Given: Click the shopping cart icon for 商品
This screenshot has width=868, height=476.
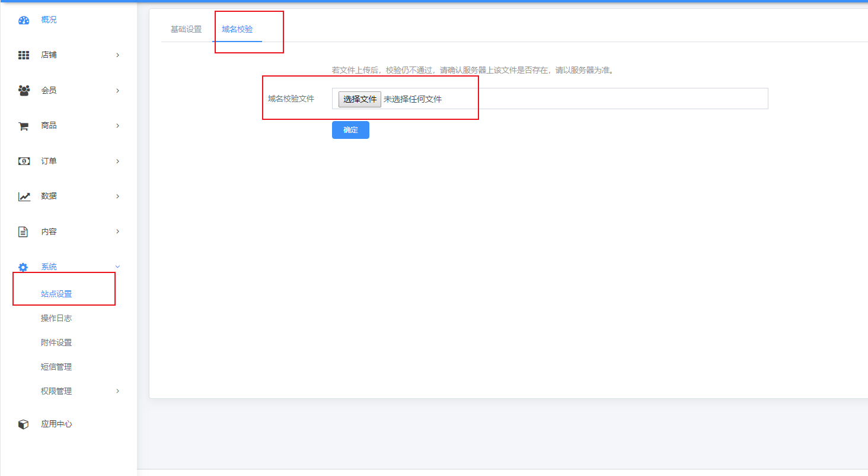Looking at the screenshot, I should (x=24, y=126).
